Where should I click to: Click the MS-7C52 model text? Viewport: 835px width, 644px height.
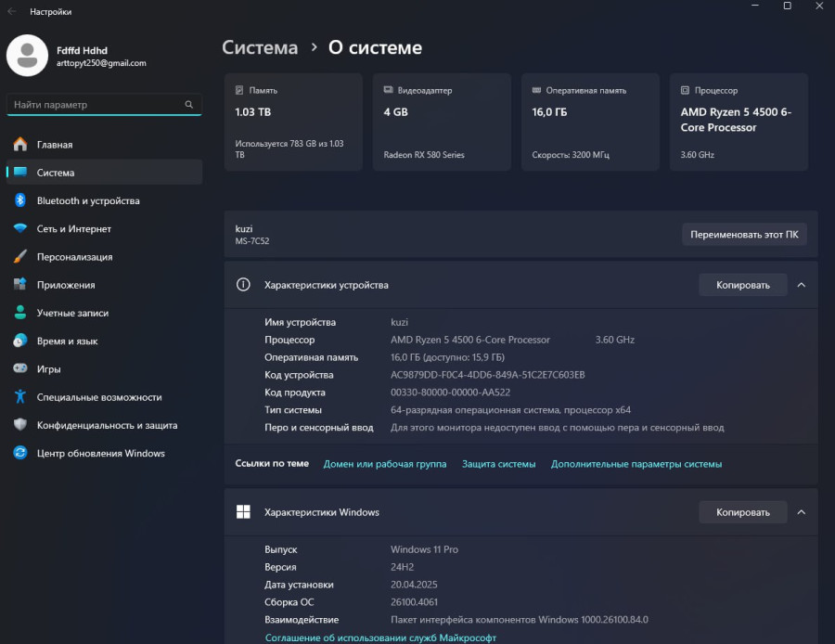point(252,240)
